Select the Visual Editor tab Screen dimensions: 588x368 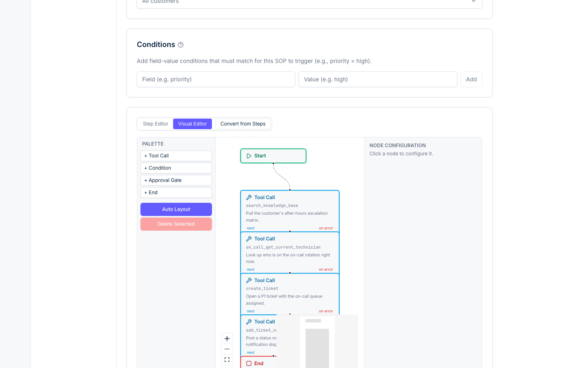pos(192,124)
